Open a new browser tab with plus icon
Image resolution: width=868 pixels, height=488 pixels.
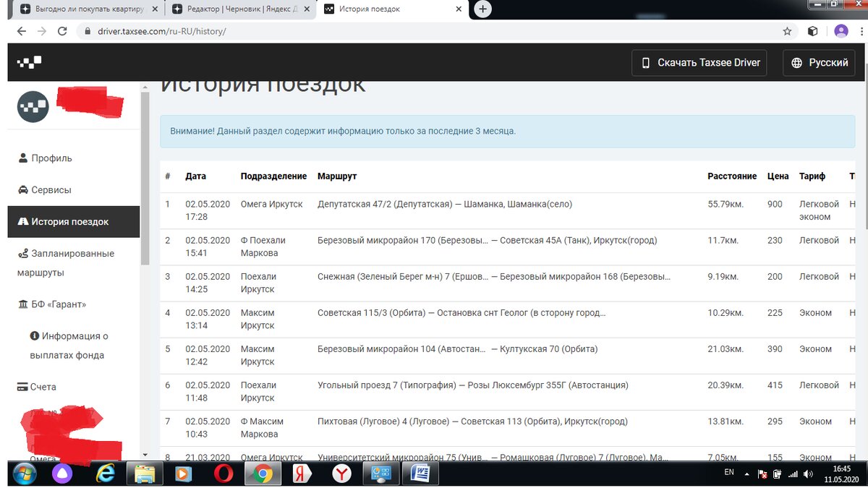[483, 9]
